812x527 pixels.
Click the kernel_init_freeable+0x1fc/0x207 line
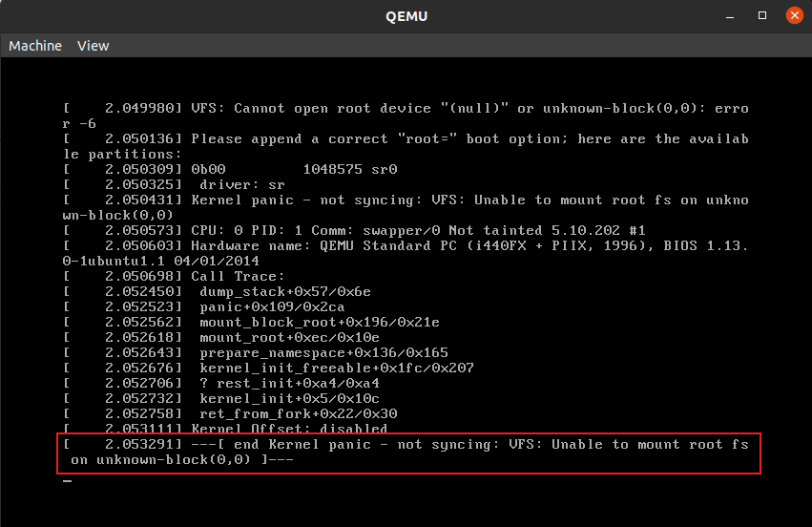268,368
